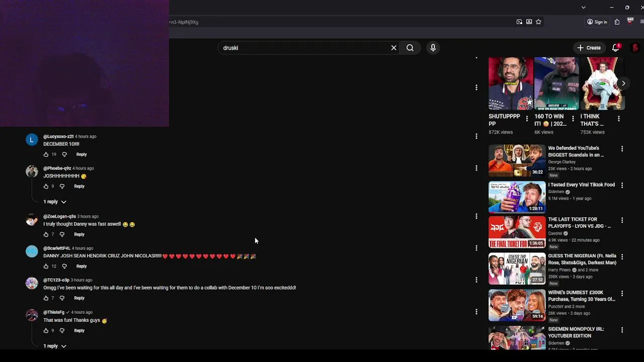Like the JOSHHHHHHHH comment
This screenshot has width=644, height=362.
tap(46, 187)
